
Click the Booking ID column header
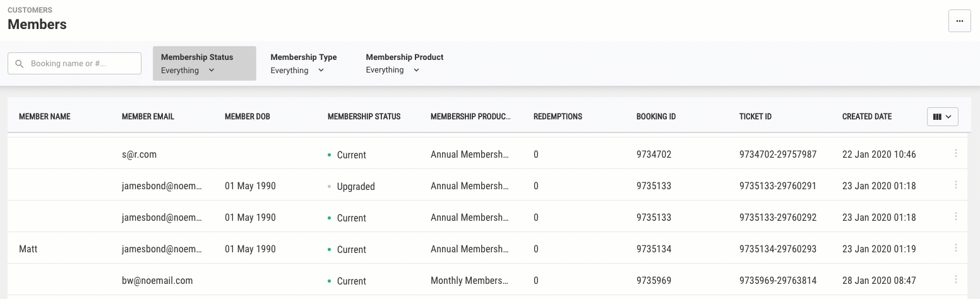[656, 117]
